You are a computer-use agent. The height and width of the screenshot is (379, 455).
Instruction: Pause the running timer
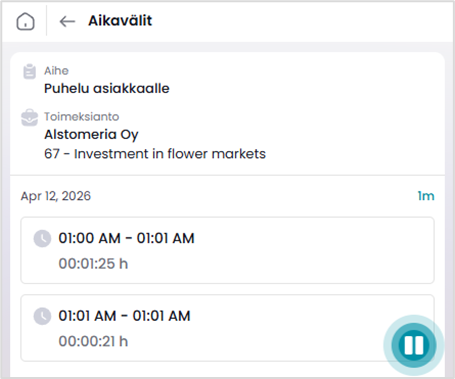414,345
